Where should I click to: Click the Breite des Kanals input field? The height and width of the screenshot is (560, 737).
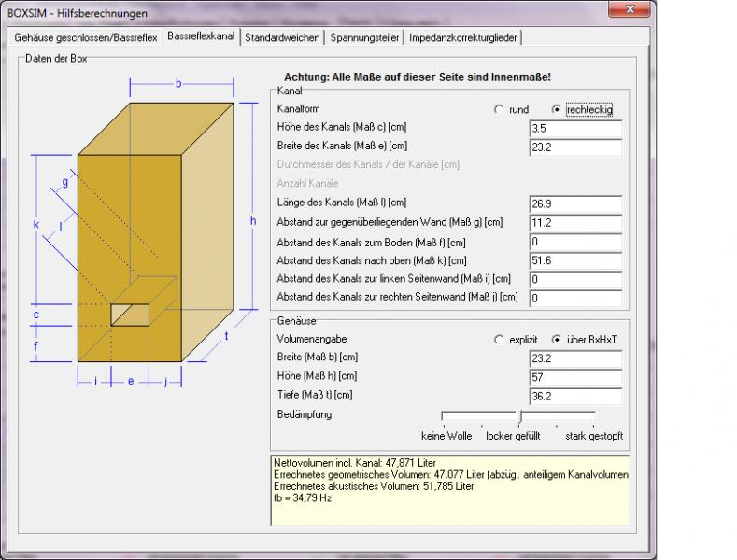574,147
